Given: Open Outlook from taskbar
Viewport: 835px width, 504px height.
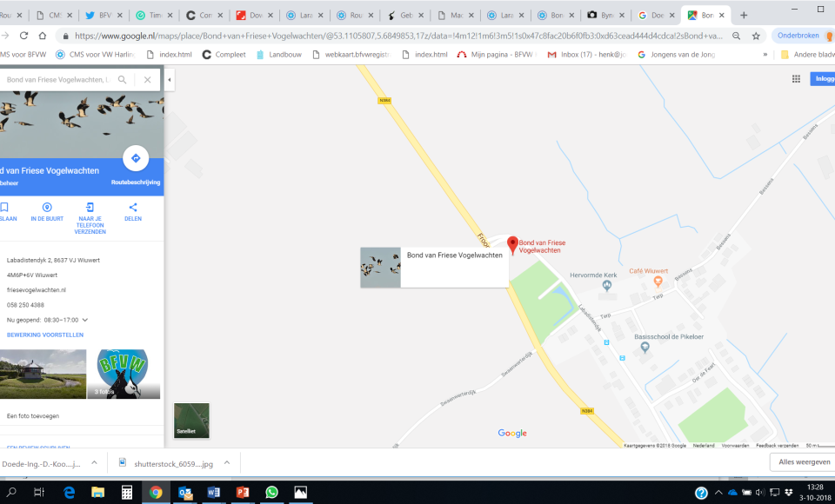Looking at the screenshot, I should click(x=184, y=493).
